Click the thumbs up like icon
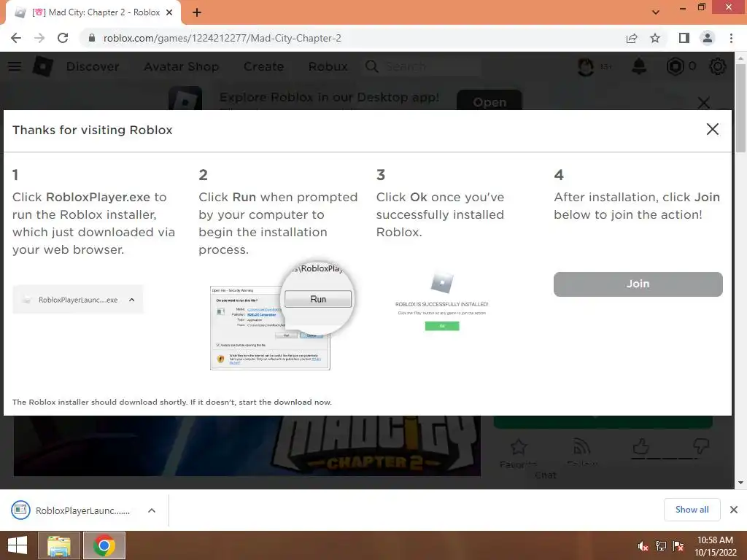 (640, 447)
